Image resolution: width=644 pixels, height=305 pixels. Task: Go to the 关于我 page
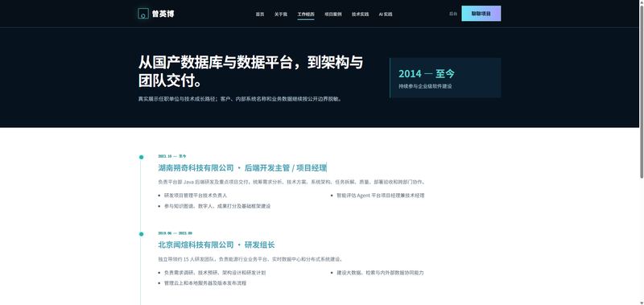click(281, 14)
